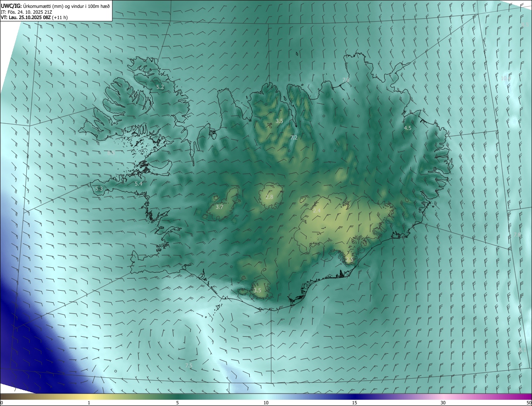Click the "5.2" value in the Westfjords

coord(160,87)
